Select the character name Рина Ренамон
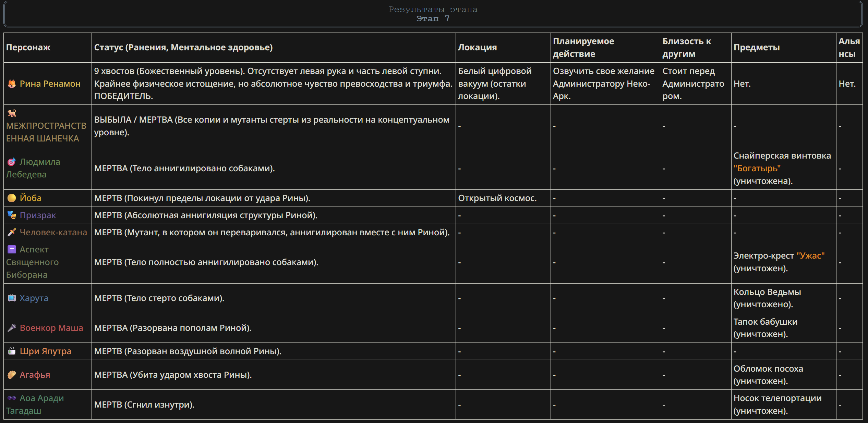This screenshot has width=868, height=423. tap(50, 84)
